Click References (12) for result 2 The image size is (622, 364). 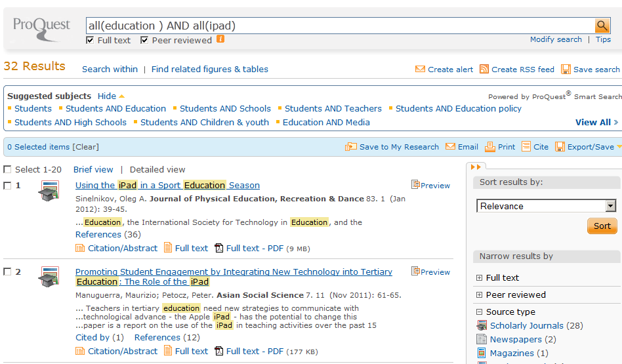click(167, 337)
